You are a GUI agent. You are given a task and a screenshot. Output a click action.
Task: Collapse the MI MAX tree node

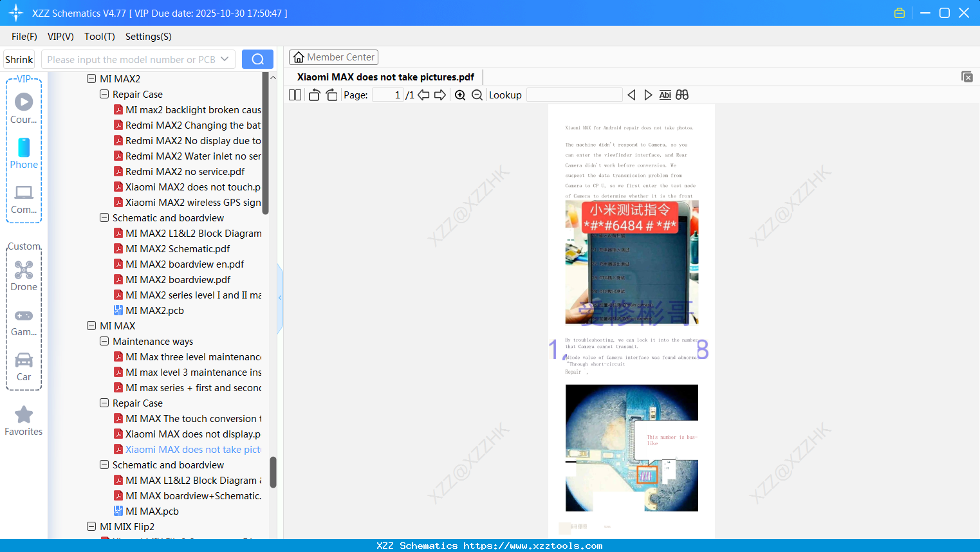91,326
